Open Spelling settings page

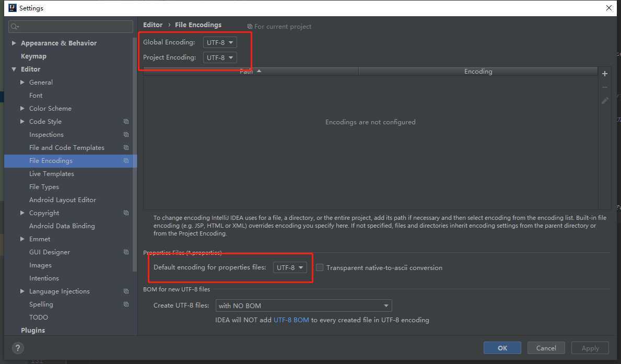[x=41, y=304]
